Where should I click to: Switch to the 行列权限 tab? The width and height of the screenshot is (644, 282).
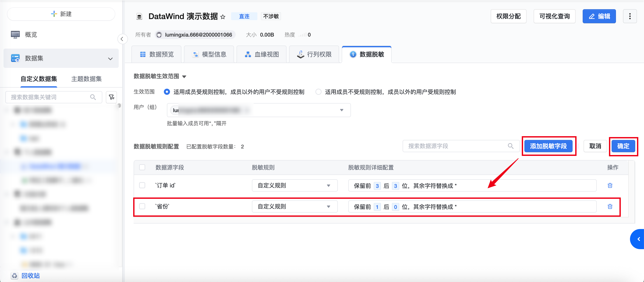[314, 54]
